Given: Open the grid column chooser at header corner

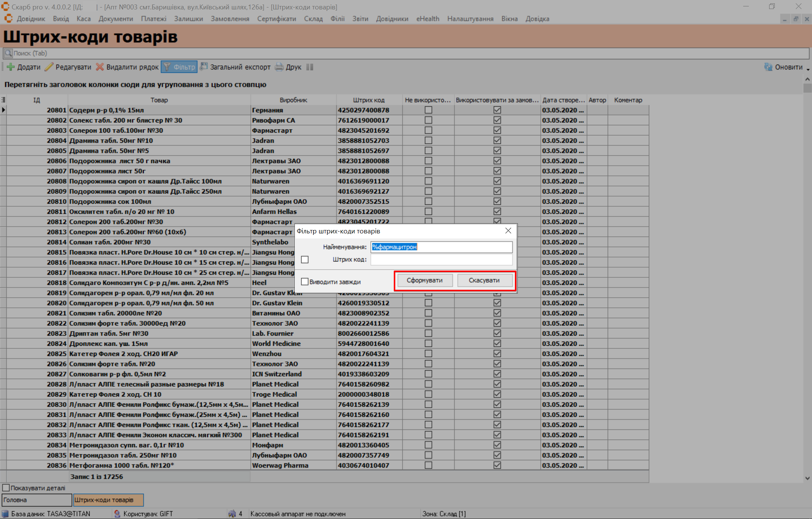Looking at the screenshot, I should tap(3, 100).
